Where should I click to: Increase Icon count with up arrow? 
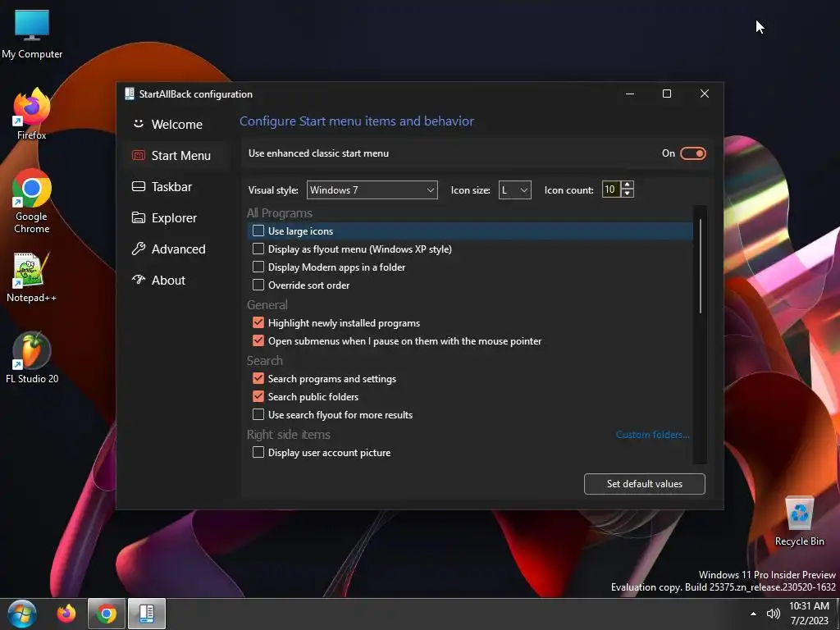tap(628, 185)
